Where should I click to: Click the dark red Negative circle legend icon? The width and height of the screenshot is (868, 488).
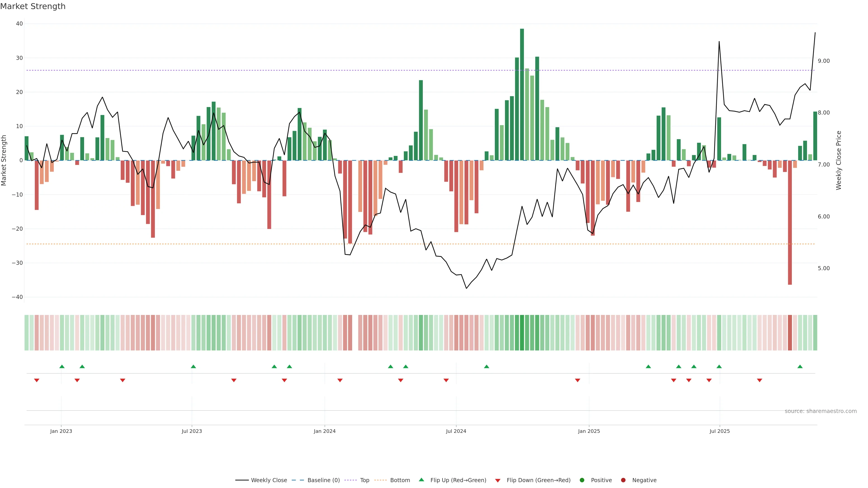(623, 480)
